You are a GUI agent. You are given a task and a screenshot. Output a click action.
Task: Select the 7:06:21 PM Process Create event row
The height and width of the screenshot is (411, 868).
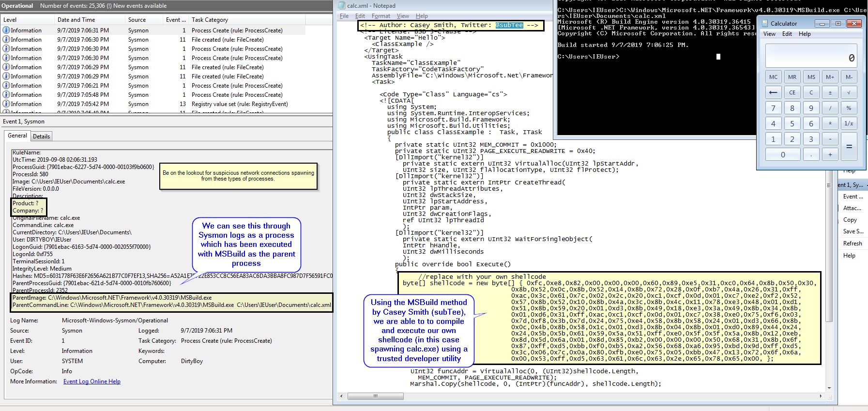pos(167,86)
